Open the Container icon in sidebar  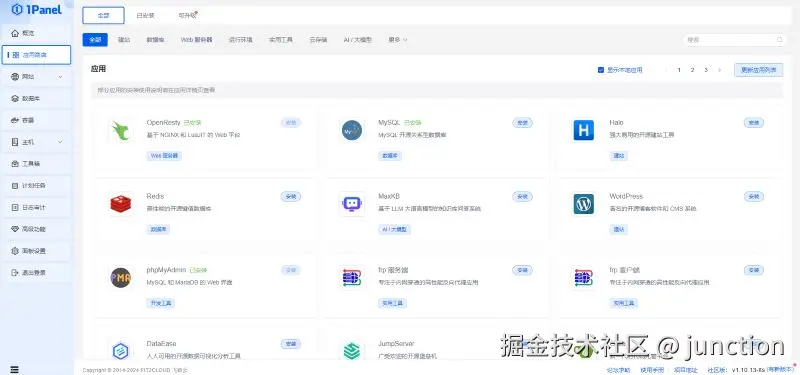tap(15, 120)
